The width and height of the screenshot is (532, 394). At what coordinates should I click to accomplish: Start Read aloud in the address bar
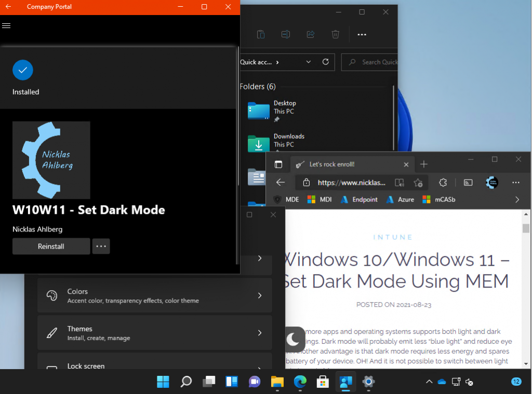(x=399, y=183)
